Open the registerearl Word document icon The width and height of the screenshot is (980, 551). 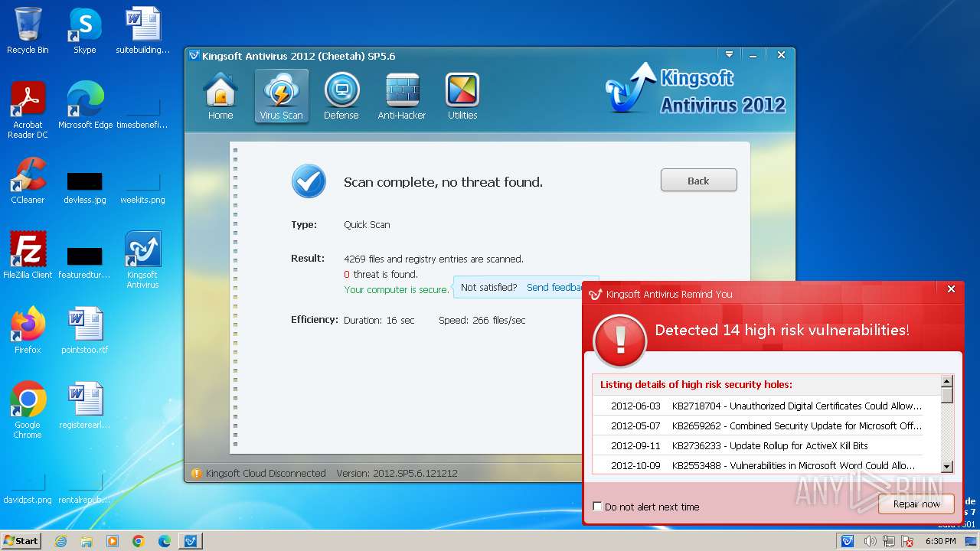tap(84, 405)
